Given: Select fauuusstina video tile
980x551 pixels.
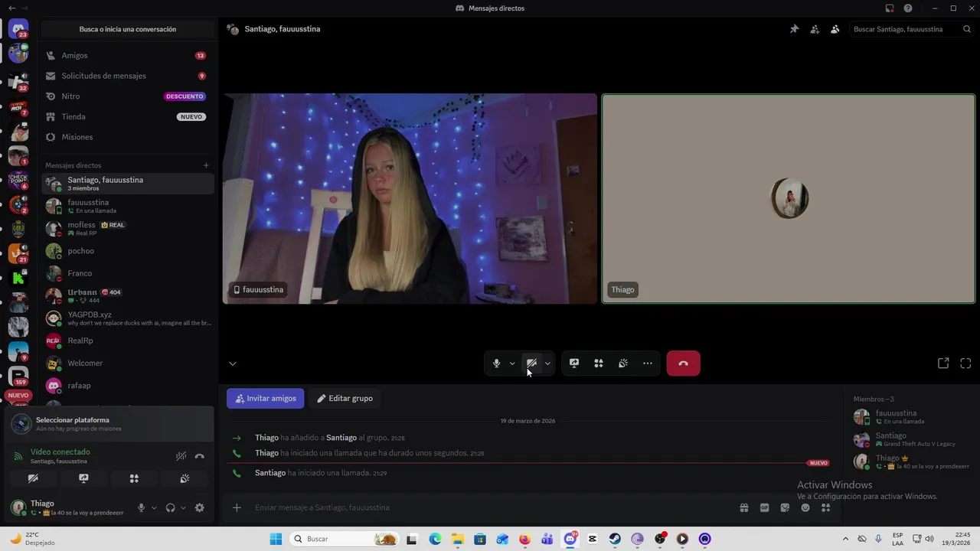Looking at the screenshot, I should [x=410, y=199].
